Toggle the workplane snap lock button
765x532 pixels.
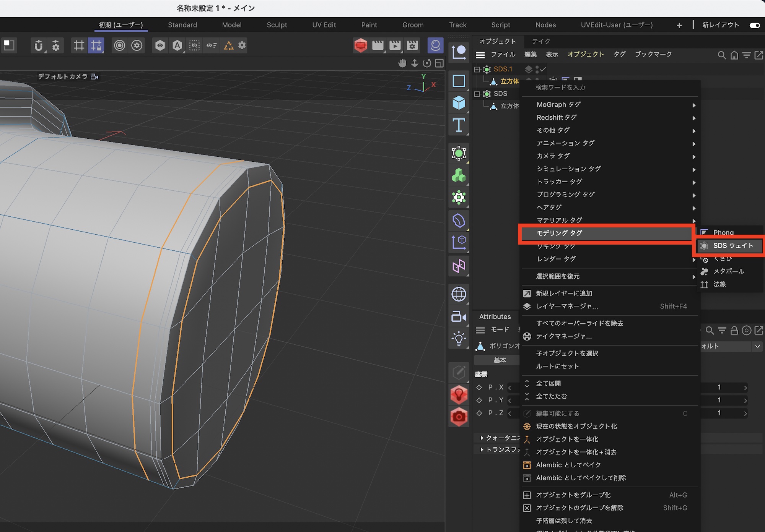click(96, 45)
